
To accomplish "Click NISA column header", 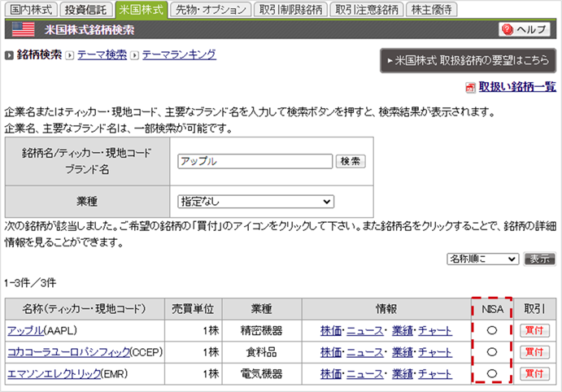I will coord(493,309).
